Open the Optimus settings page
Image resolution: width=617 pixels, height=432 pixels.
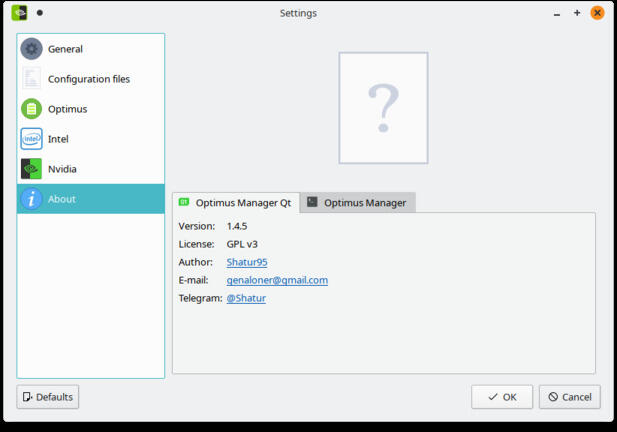[91, 109]
